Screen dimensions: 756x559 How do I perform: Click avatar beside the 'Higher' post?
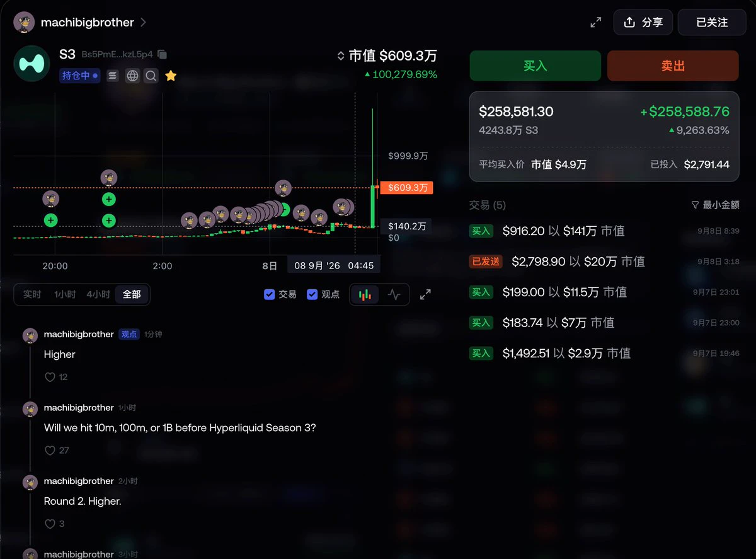pyautogui.click(x=30, y=335)
